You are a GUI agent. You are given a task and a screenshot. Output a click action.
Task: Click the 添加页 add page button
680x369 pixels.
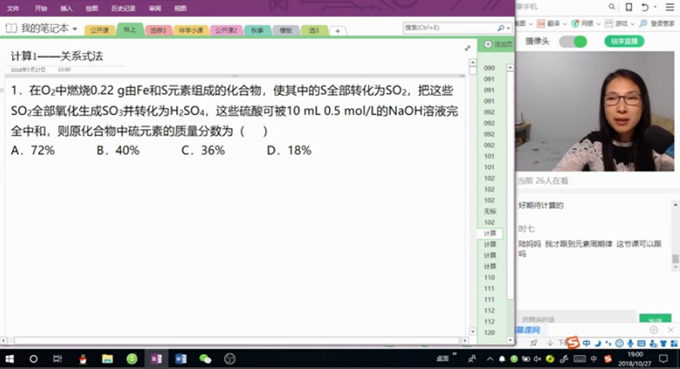497,44
